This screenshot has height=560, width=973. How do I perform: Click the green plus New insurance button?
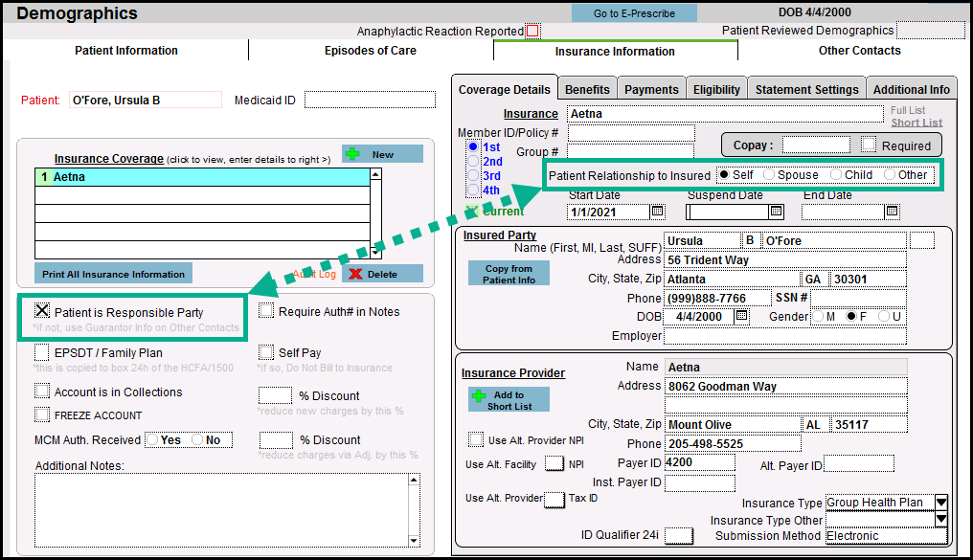[x=382, y=154]
